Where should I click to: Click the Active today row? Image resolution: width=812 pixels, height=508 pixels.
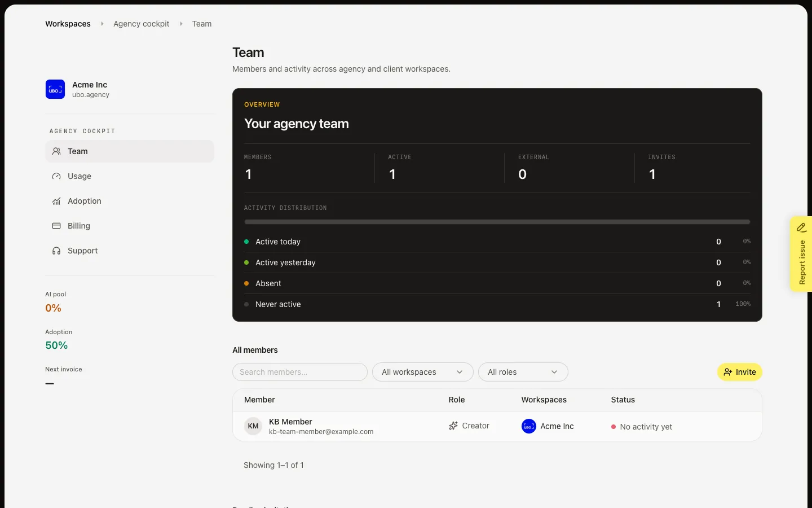click(x=497, y=242)
